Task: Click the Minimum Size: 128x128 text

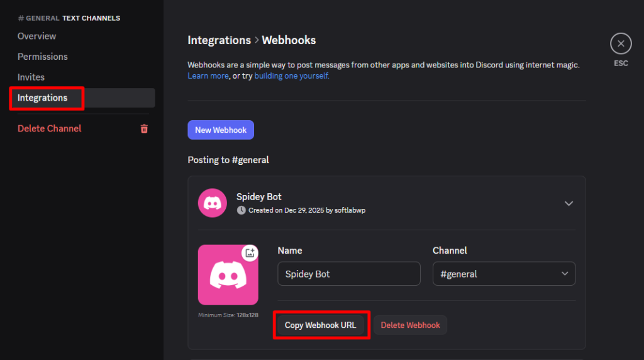Action: click(x=228, y=315)
